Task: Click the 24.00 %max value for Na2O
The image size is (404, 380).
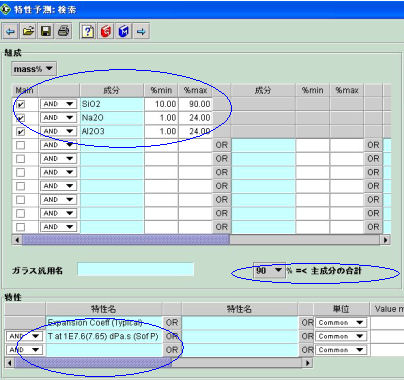Action: tap(195, 118)
